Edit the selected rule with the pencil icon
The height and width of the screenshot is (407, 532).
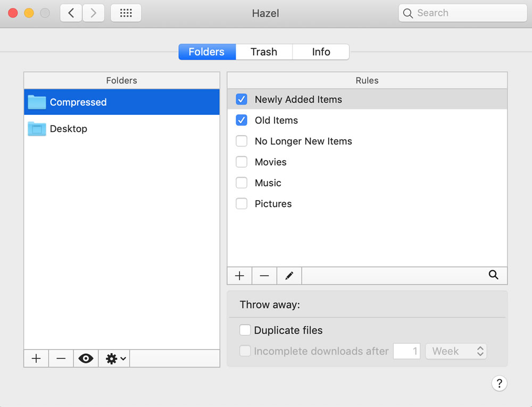289,276
